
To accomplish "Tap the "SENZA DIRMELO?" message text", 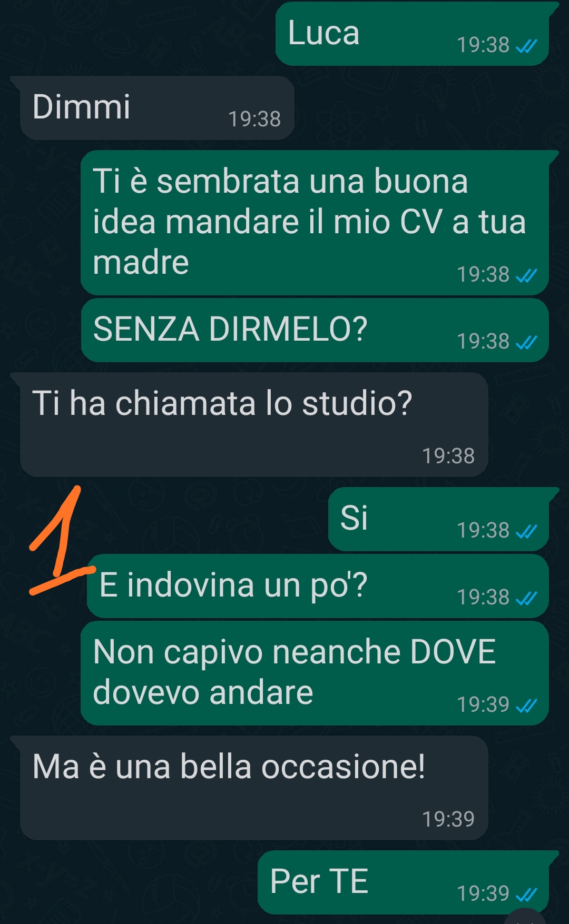I will (230, 329).
